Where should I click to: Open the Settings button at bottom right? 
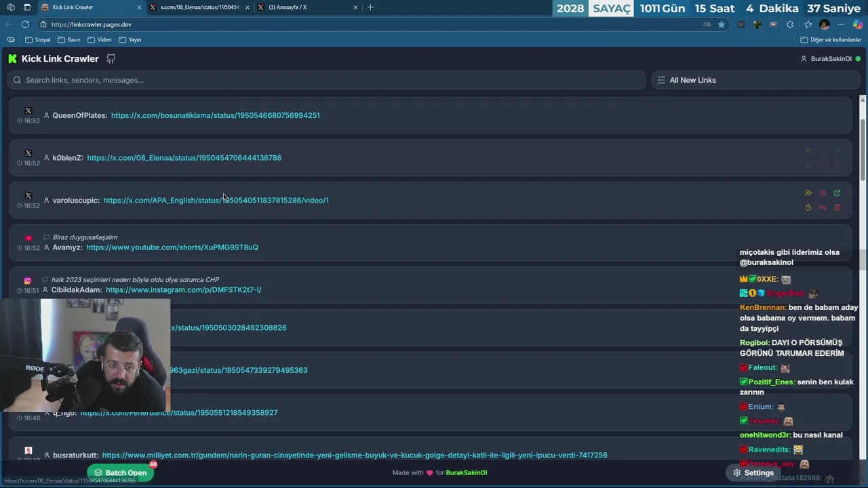click(x=753, y=472)
